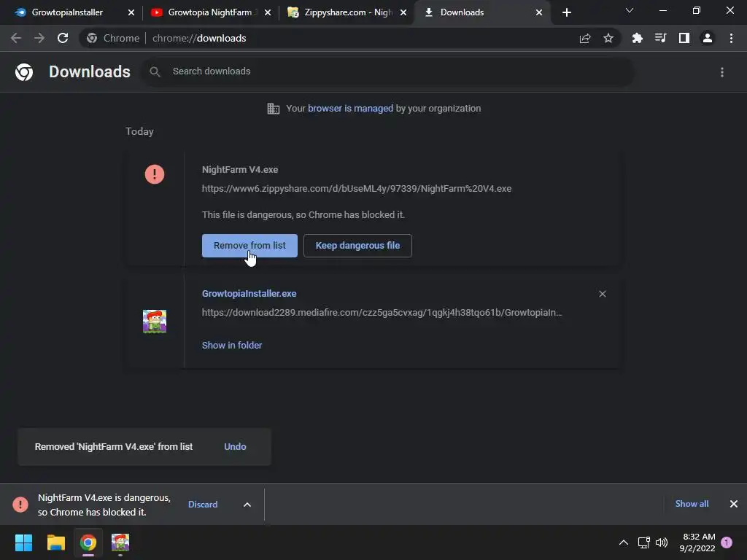This screenshot has height=560, width=747.
Task: Click Remove from list button
Action: tap(249, 246)
